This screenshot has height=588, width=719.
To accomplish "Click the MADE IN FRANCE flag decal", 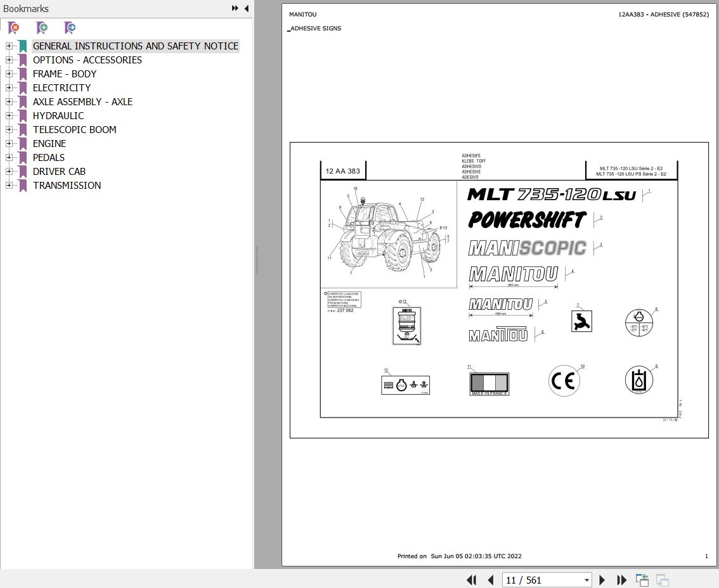I will coord(489,384).
